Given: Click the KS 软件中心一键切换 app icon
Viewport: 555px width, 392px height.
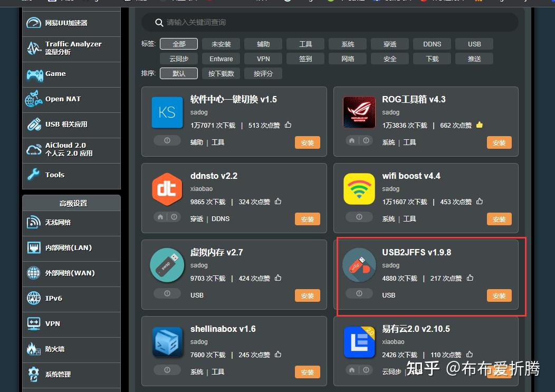Looking at the screenshot, I should tap(167, 112).
